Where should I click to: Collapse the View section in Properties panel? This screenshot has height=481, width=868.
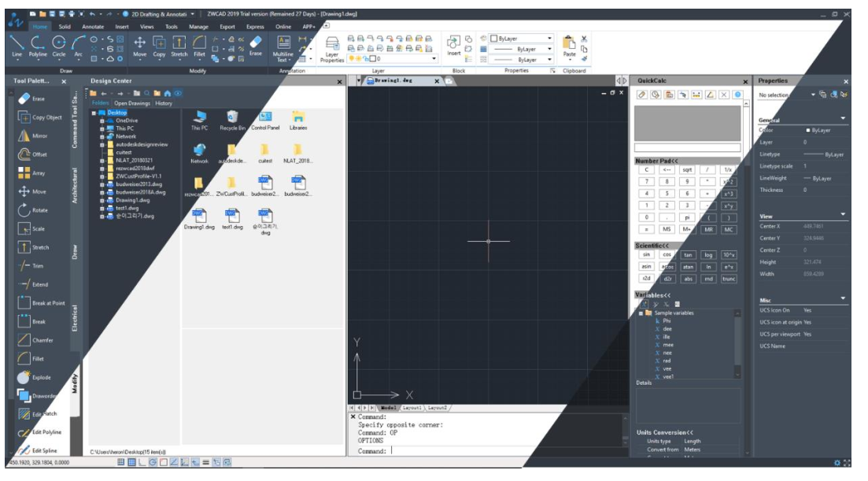click(x=843, y=215)
